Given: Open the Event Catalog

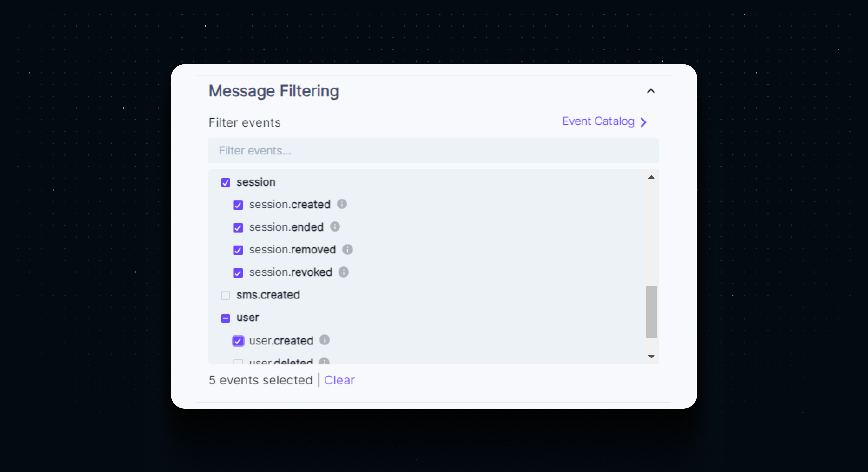Looking at the screenshot, I should point(598,121).
